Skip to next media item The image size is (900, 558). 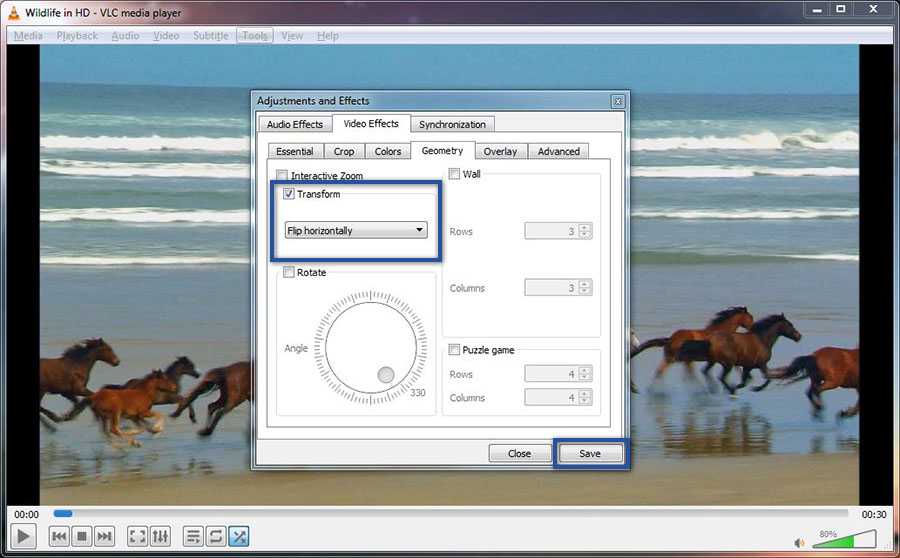pos(105,537)
